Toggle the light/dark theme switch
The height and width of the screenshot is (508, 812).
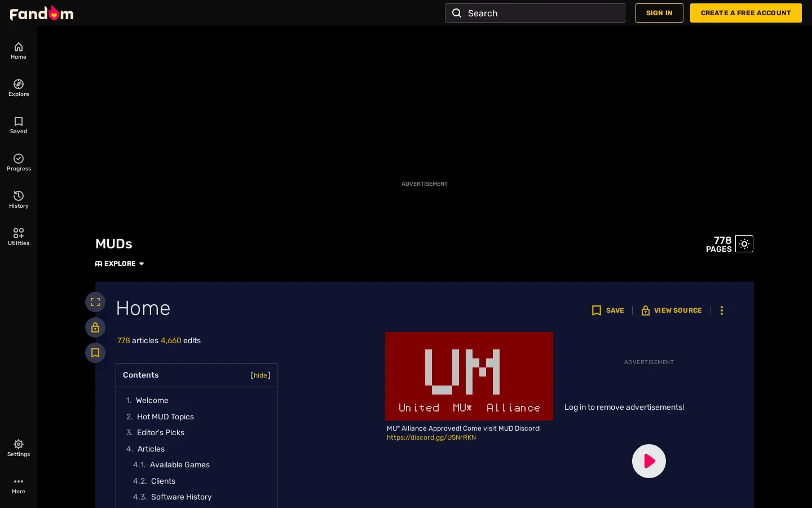click(x=744, y=244)
